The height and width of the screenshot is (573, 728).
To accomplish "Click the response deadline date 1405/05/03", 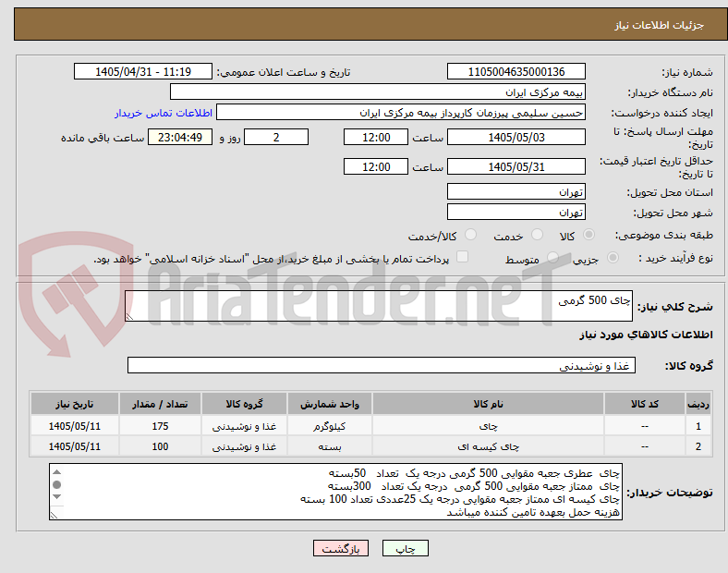I will (516, 138).
